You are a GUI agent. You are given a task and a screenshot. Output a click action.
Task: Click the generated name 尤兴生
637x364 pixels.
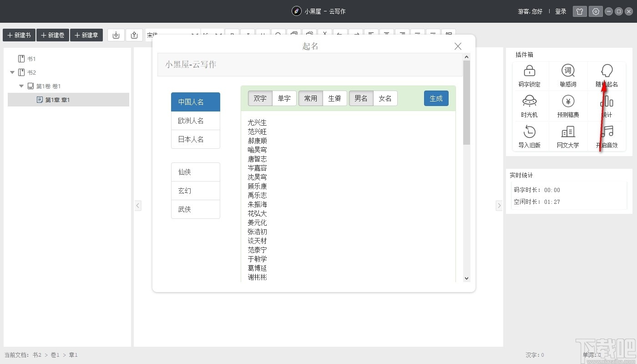click(258, 122)
